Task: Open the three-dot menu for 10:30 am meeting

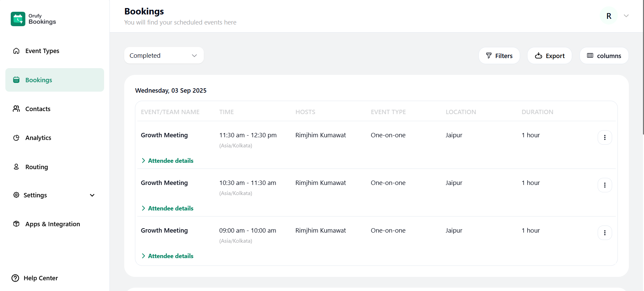Action: pos(604,185)
